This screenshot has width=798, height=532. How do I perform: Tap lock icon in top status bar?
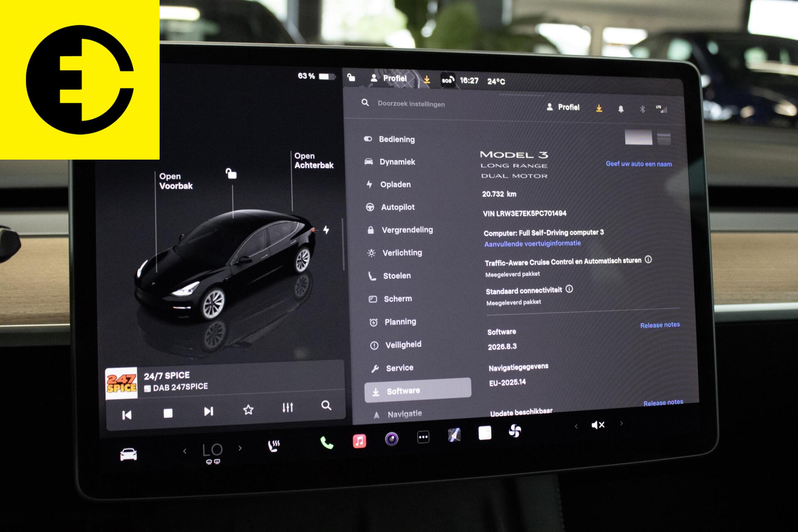351,77
